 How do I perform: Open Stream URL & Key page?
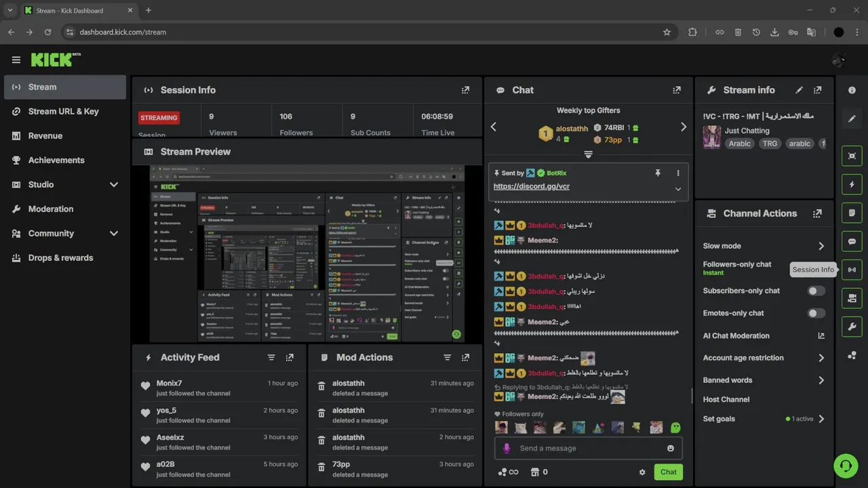click(65, 111)
